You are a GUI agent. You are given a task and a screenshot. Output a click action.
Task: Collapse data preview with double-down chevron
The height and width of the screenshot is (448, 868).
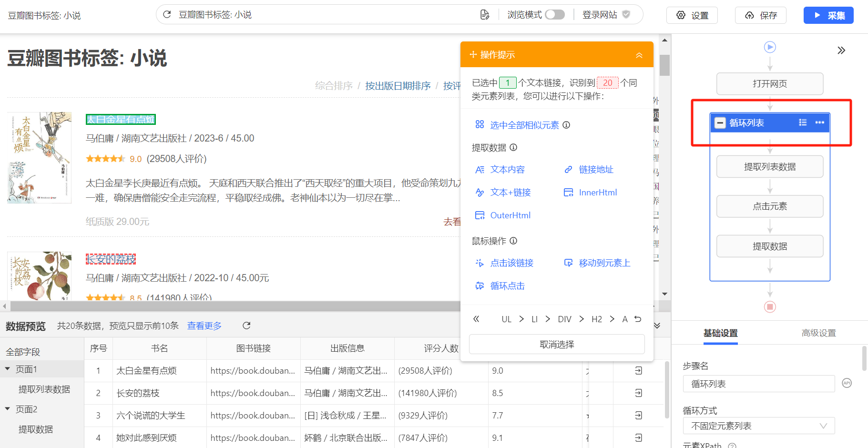657,326
